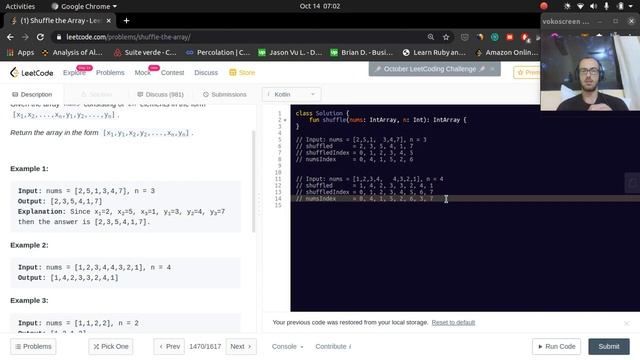Click the code line 14 numsIndex comment

pos(364,199)
